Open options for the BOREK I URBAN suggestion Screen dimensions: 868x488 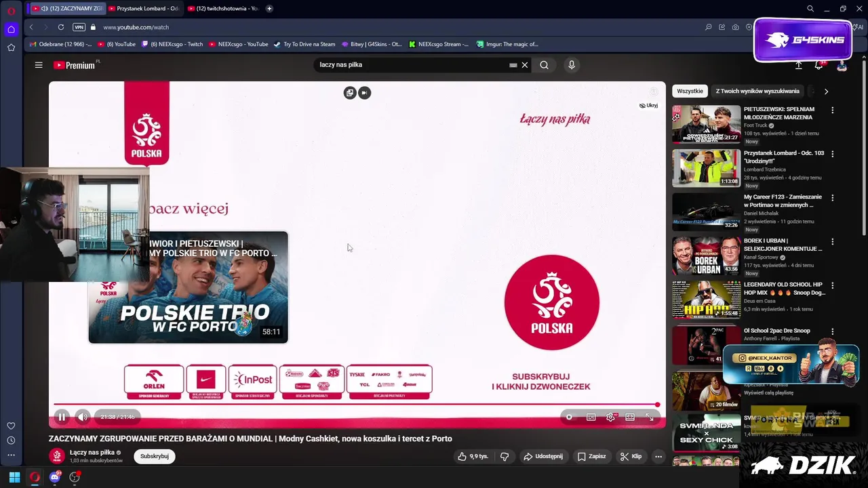[833, 241]
